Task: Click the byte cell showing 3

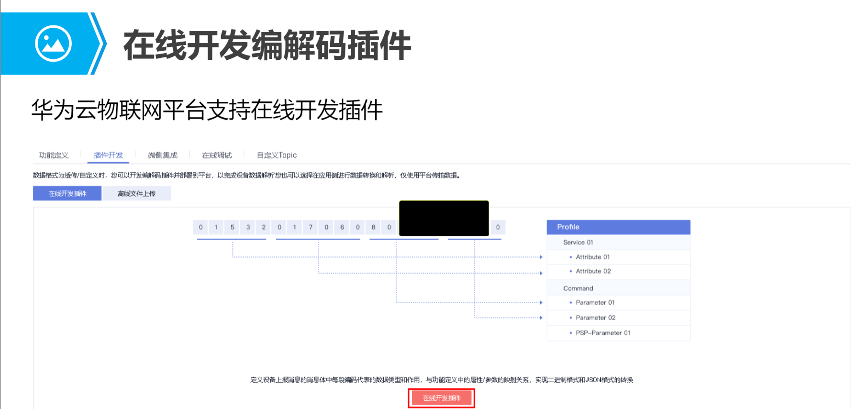Action: point(248,227)
